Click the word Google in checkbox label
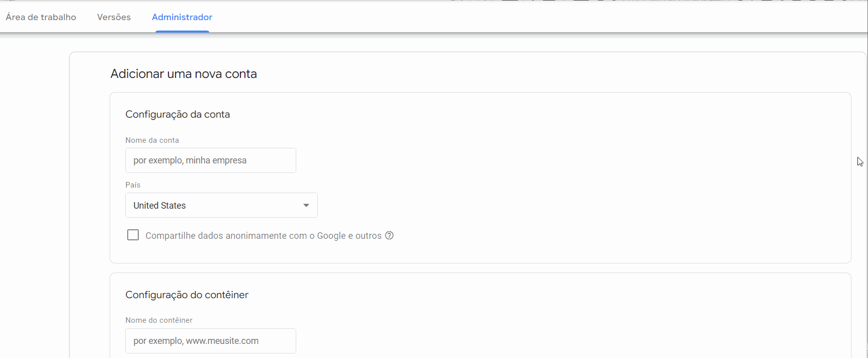Image resolution: width=868 pixels, height=358 pixels. click(331, 236)
